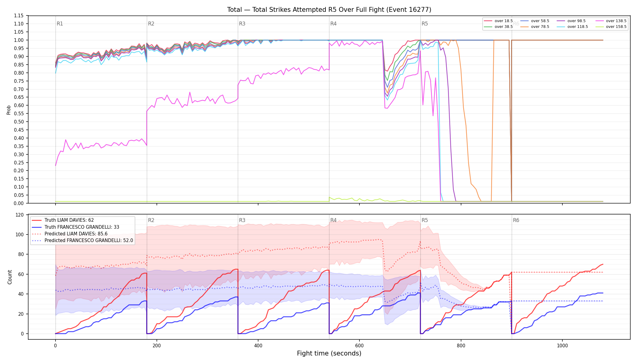The width and height of the screenshot is (637, 364).
Task: Click the 0.00 tick on Prob axis
Action: click(x=19, y=203)
